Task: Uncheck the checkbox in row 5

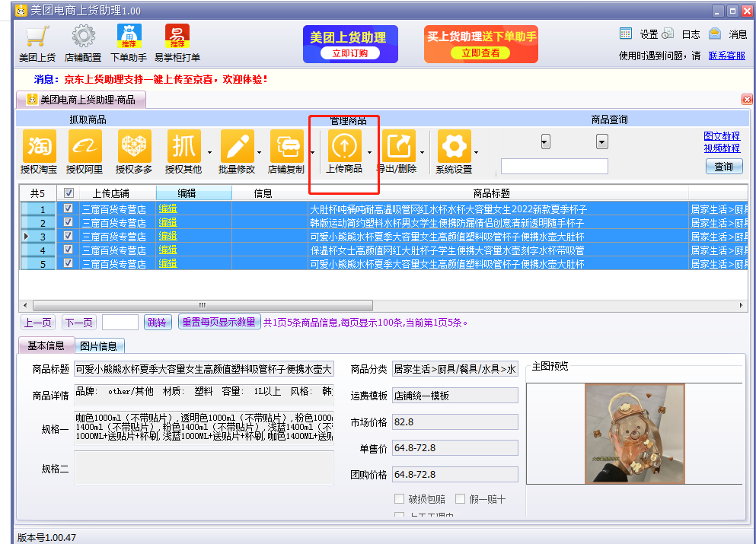Action: pos(68,263)
